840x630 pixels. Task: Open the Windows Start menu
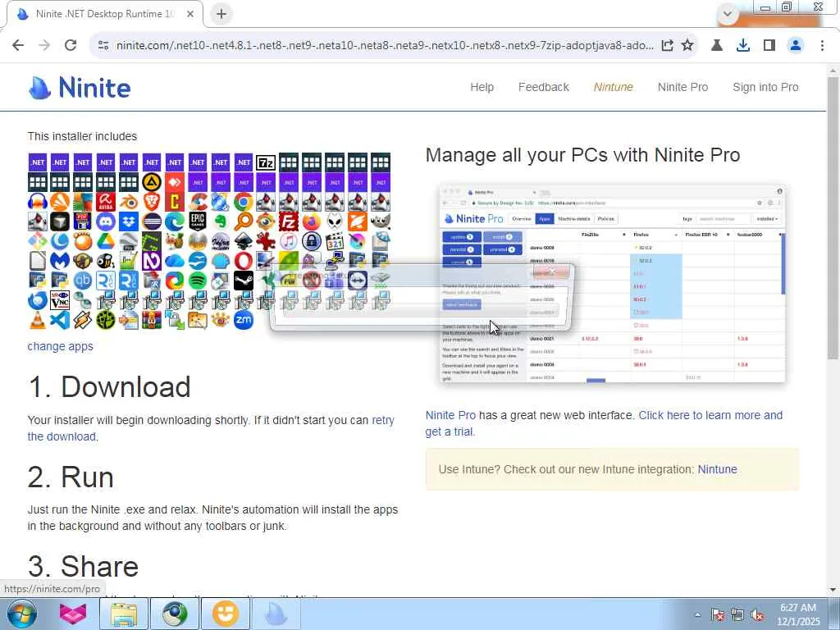21,614
